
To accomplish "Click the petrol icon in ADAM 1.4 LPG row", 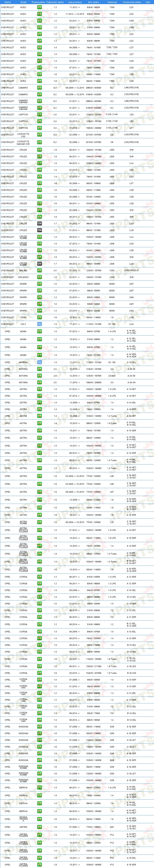I will [39, 332].
